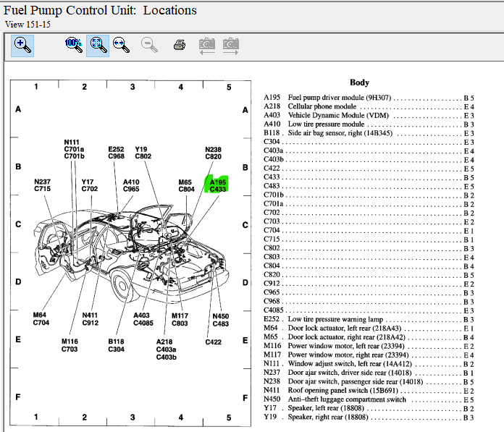Viewport: 504px width, 432px height.
Task: Click the E252 Low tire pressure warning lamp row
Action: click(369, 319)
